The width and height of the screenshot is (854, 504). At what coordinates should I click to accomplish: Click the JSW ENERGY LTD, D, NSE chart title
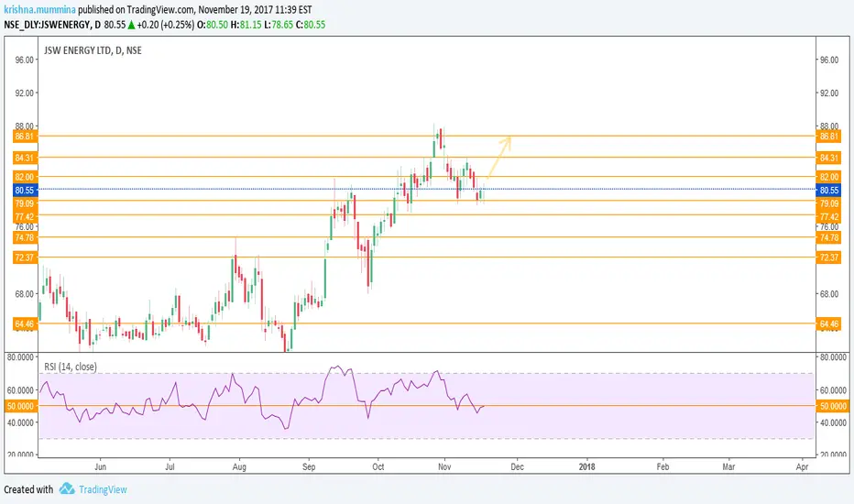coord(93,50)
